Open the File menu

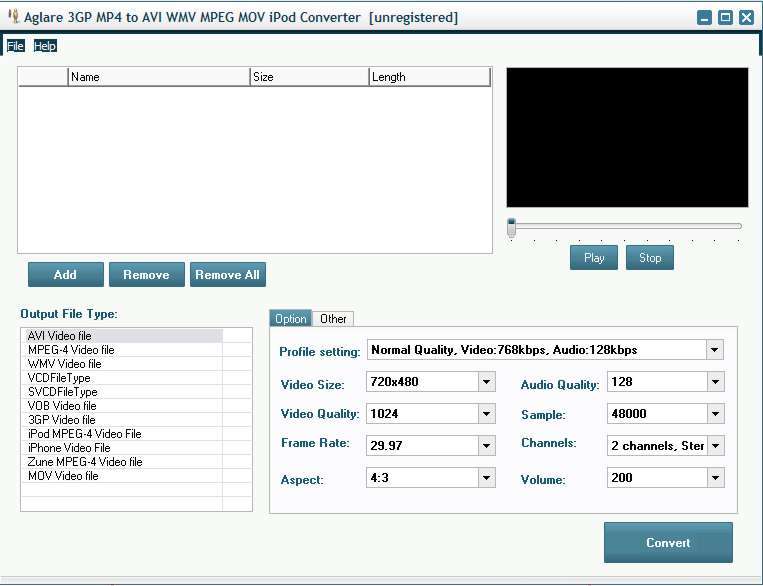(15, 46)
